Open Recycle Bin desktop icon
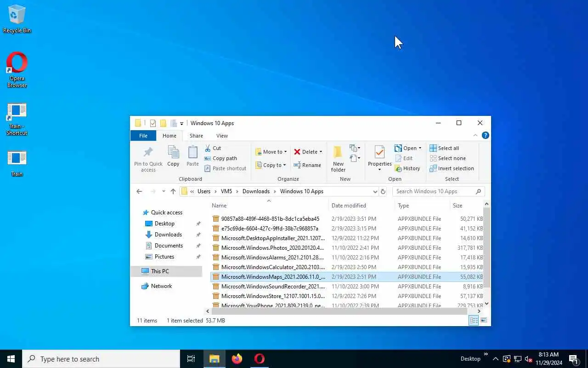Image resolution: width=588 pixels, height=368 pixels. (17, 19)
